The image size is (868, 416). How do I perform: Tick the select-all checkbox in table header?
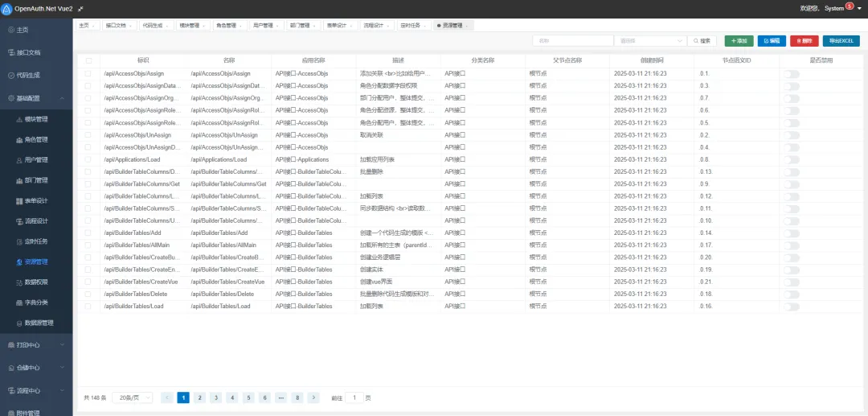[88, 60]
